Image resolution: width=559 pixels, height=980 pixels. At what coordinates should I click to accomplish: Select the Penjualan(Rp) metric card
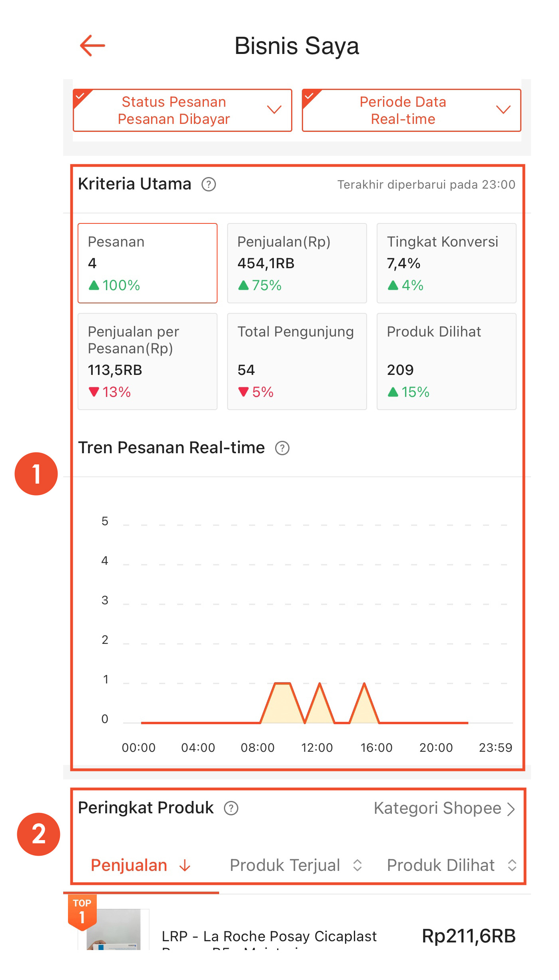(x=297, y=263)
